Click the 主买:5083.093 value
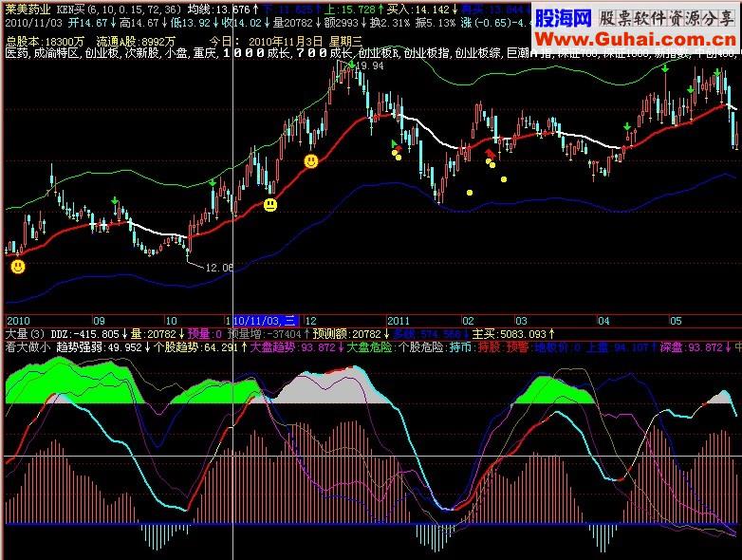Screen dimensions: 742x560 pyautogui.click(x=510, y=334)
